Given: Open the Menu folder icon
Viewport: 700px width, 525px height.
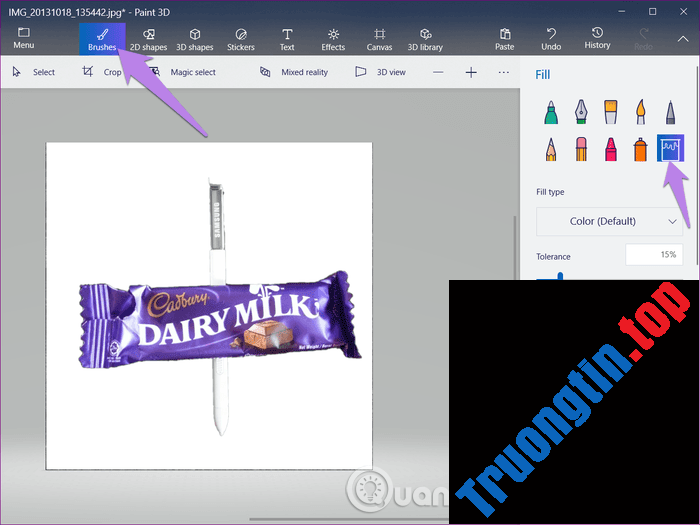Looking at the screenshot, I should coord(24,38).
